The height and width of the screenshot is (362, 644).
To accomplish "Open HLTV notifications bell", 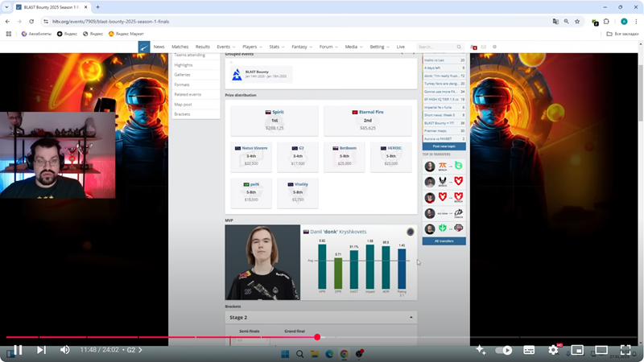I will (473, 47).
